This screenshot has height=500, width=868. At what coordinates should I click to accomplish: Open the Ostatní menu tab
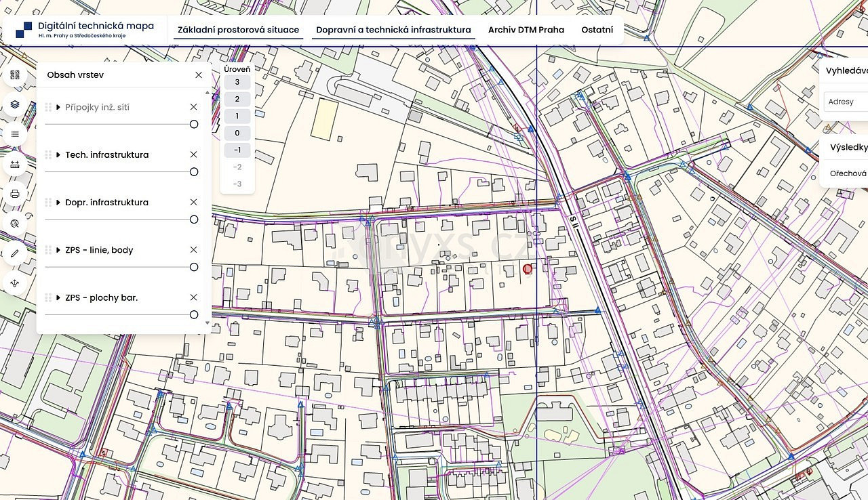click(597, 30)
